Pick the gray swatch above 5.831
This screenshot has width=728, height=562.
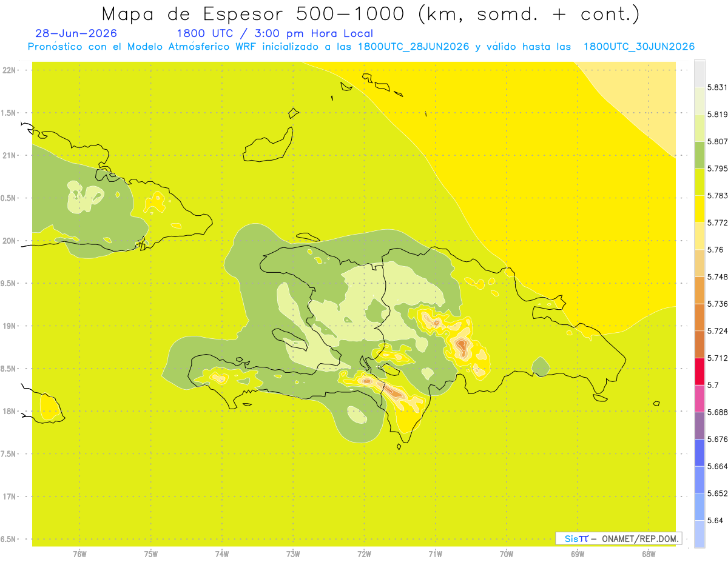699,73
